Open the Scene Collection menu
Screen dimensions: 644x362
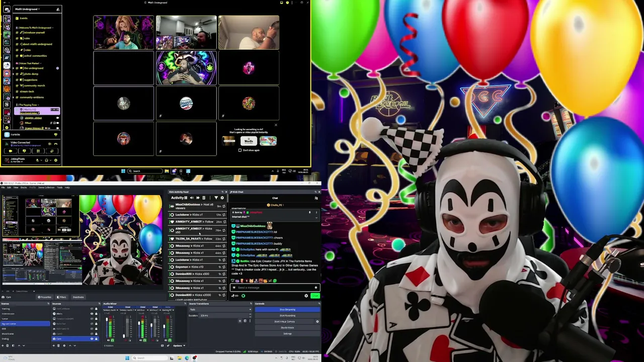click(x=46, y=188)
